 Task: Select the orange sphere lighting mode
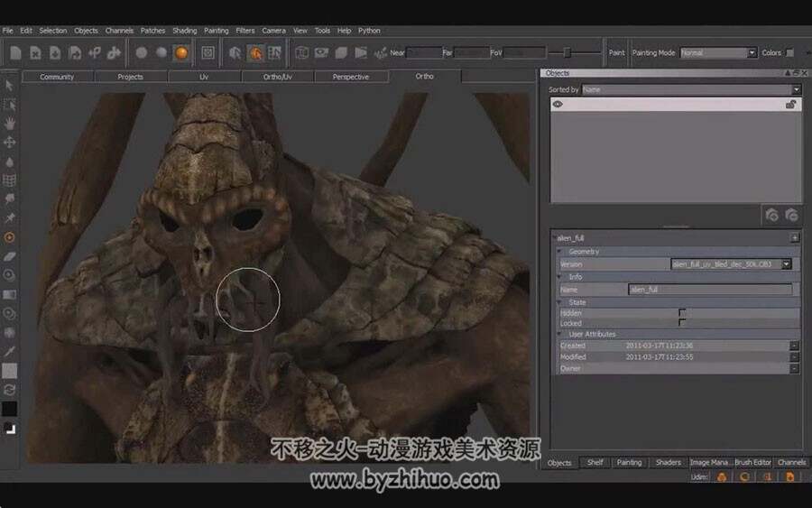pyautogui.click(x=181, y=53)
